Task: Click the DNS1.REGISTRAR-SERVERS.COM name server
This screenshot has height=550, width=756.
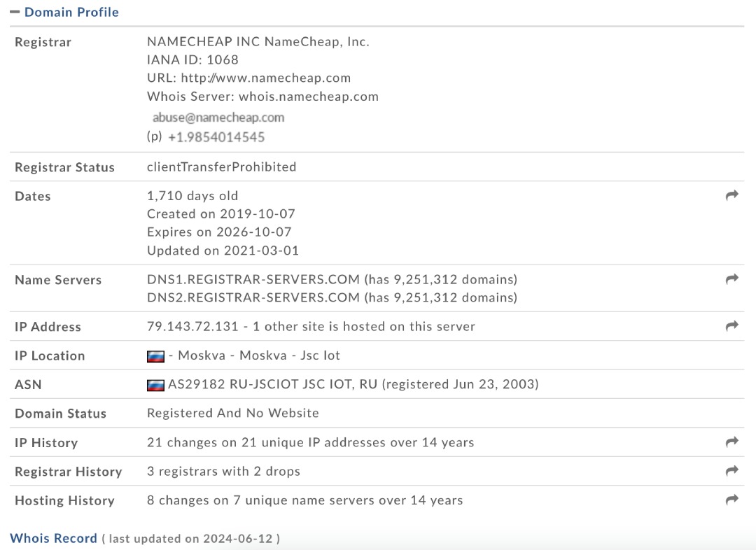Action: (253, 279)
